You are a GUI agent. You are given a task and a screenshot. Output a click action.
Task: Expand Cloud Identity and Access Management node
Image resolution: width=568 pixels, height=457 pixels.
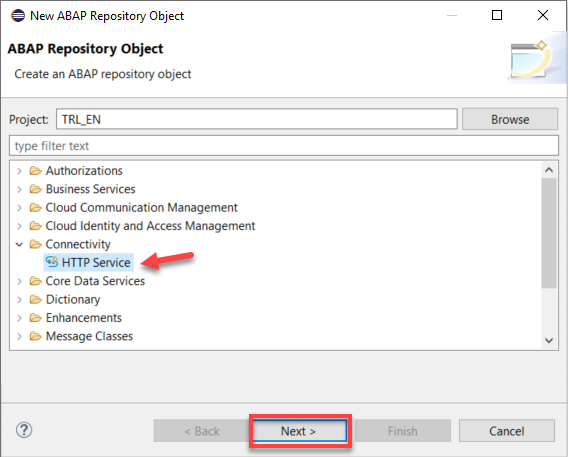pyautogui.click(x=20, y=226)
